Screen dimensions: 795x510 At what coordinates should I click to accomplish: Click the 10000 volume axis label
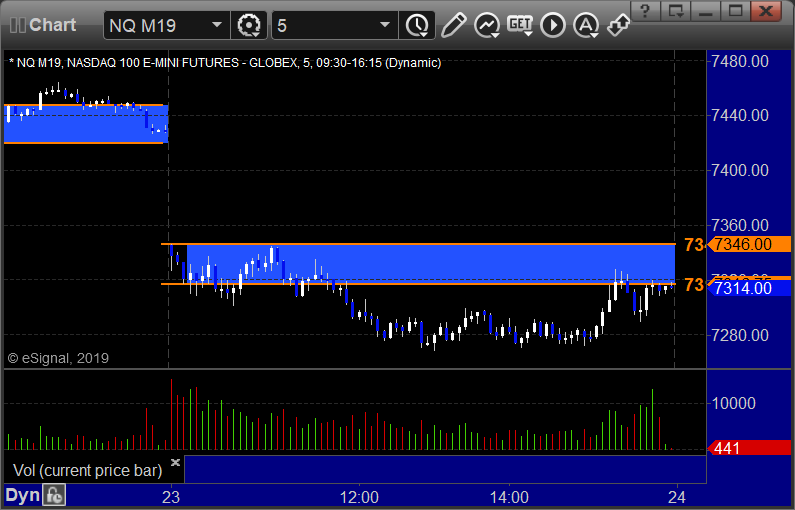pyautogui.click(x=734, y=404)
